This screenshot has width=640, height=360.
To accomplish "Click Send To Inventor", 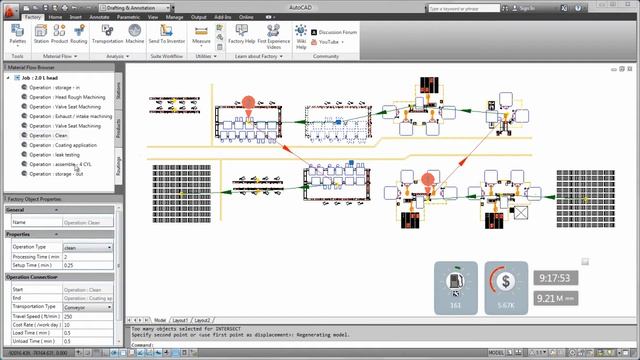I will coord(167,34).
